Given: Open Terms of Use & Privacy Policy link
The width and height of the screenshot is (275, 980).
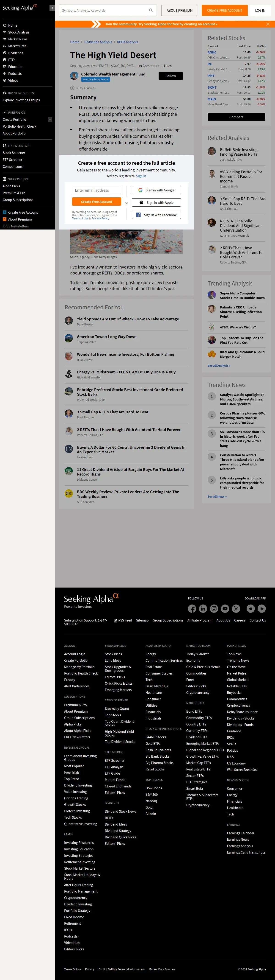Looking at the screenshot, I should tap(90, 218).
